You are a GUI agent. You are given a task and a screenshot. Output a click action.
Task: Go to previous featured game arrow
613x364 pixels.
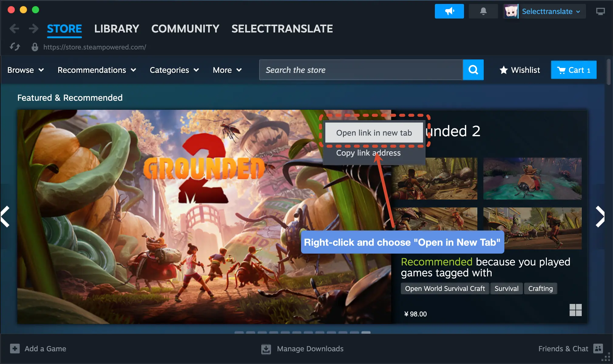pyautogui.click(x=5, y=217)
